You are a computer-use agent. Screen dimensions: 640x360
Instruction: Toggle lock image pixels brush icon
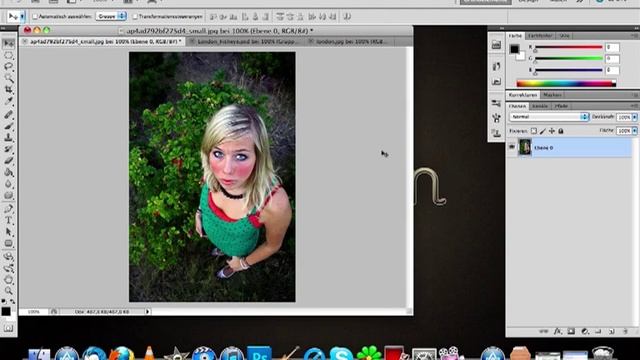click(x=542, y=131)
